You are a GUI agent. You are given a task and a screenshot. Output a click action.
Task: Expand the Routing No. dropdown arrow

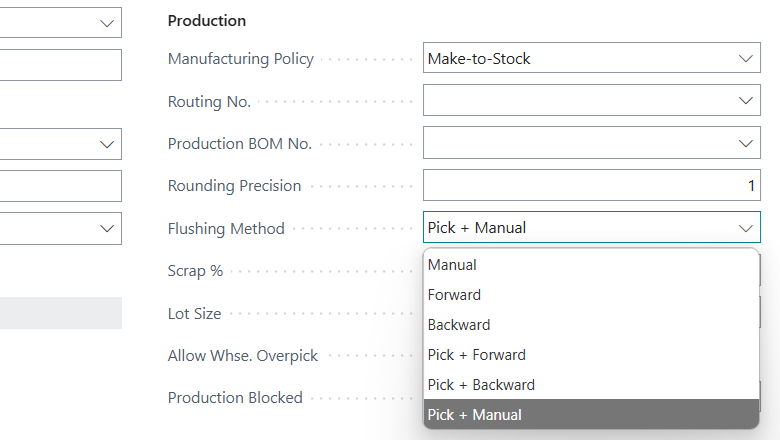(746, 101)
